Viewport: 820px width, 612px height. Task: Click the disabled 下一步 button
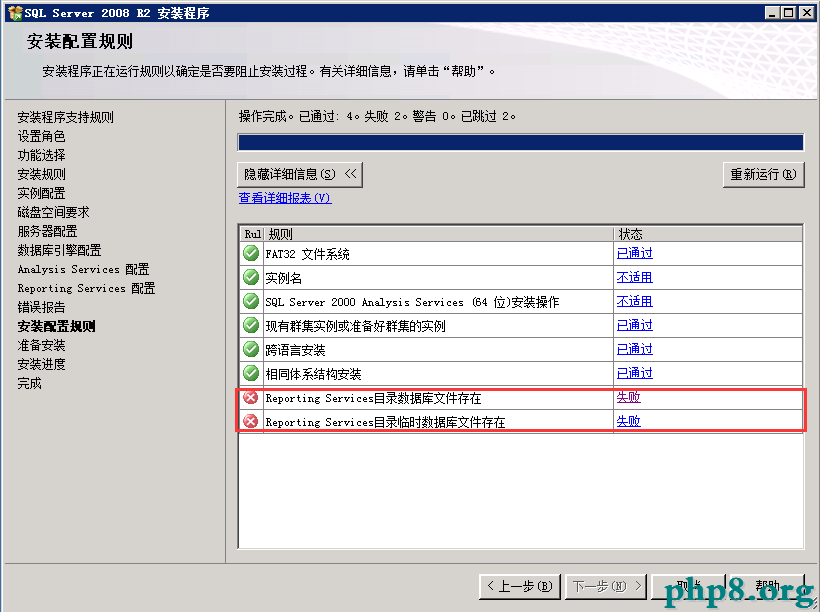click(607, 586)
